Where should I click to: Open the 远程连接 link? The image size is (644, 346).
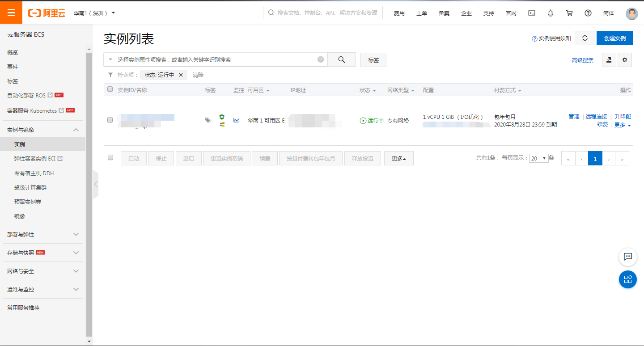pos(596,117)
